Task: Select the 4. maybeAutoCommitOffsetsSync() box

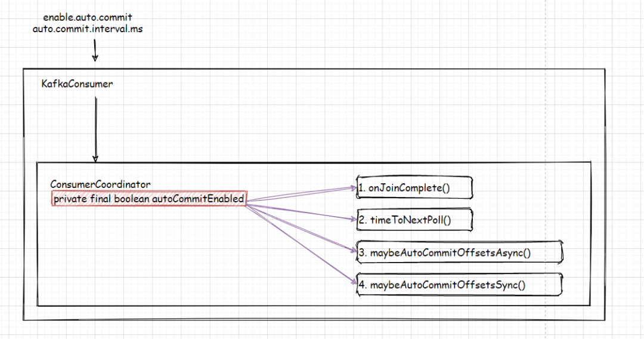Action: pyautogui.click(x=459, y=284)
